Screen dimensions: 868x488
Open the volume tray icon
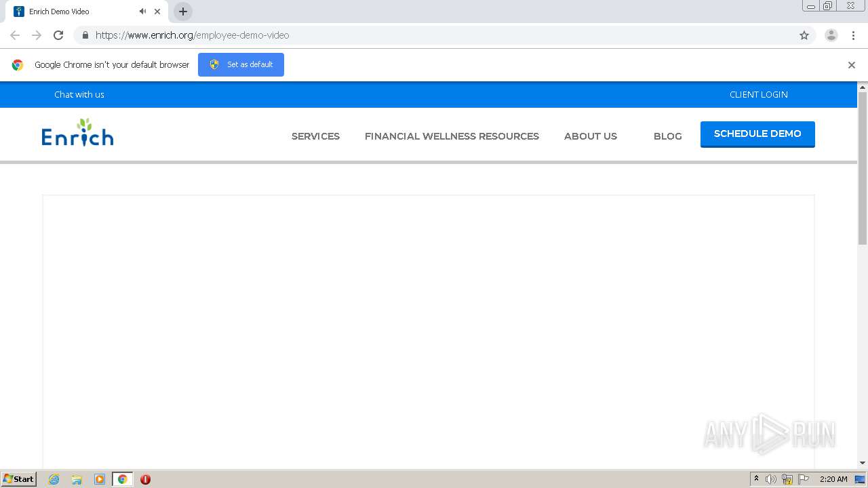click(771, 479)
